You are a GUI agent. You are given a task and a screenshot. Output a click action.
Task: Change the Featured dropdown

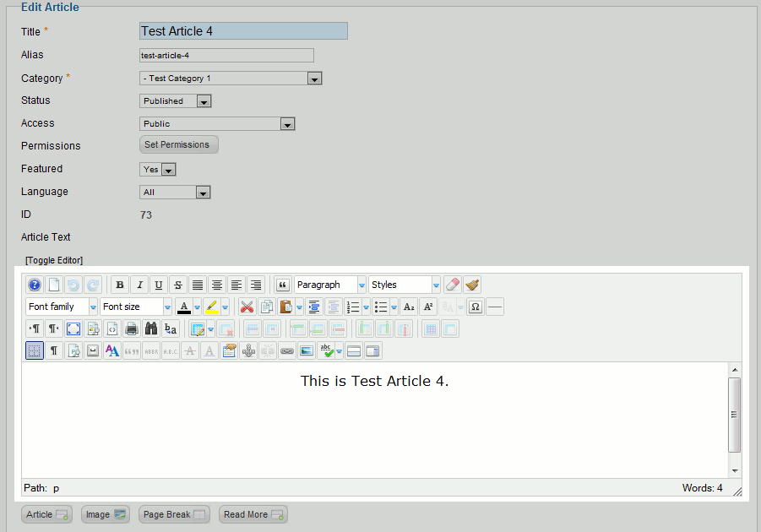coord(157,170)
